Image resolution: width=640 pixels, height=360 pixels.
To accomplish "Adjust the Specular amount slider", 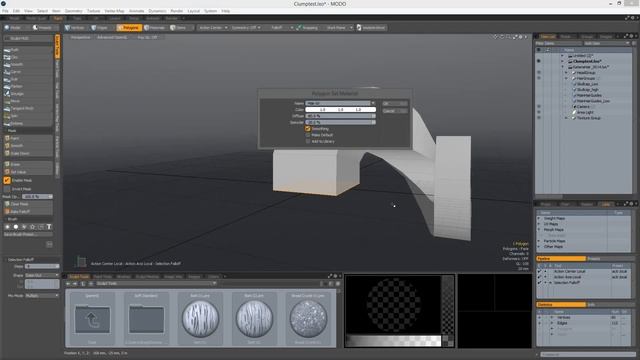I will point(340,122).
